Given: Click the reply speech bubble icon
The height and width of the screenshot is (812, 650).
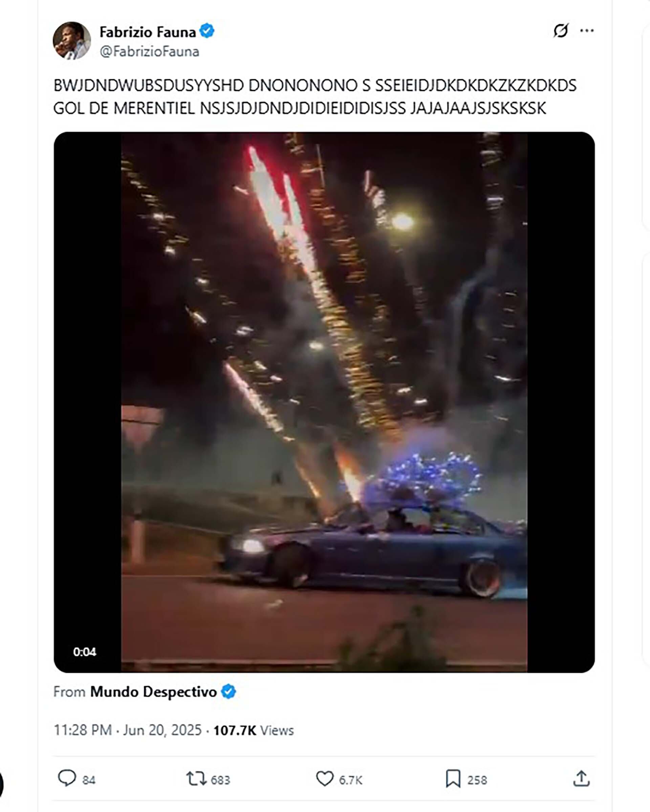Looking at the screenshot, I should (x=67, y=778).
